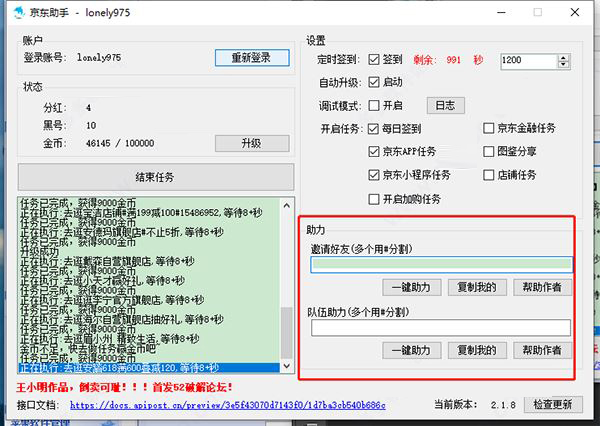Select log line 金币不足，快去做任务赢金币吧

pyautogui.click(x=88, y=349)
